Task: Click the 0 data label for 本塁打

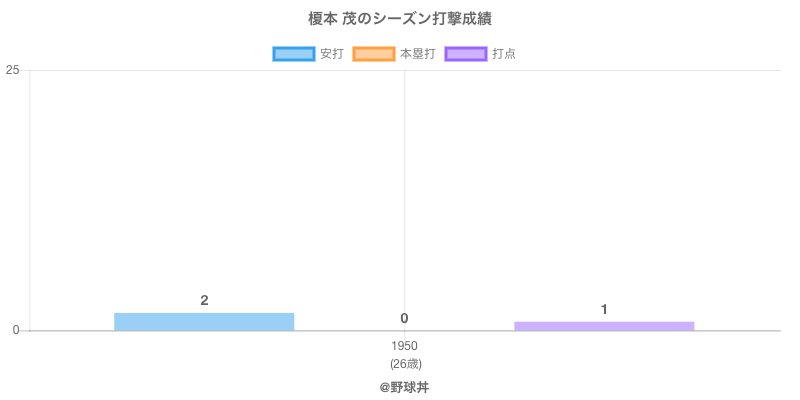Action: click(404, 318)
